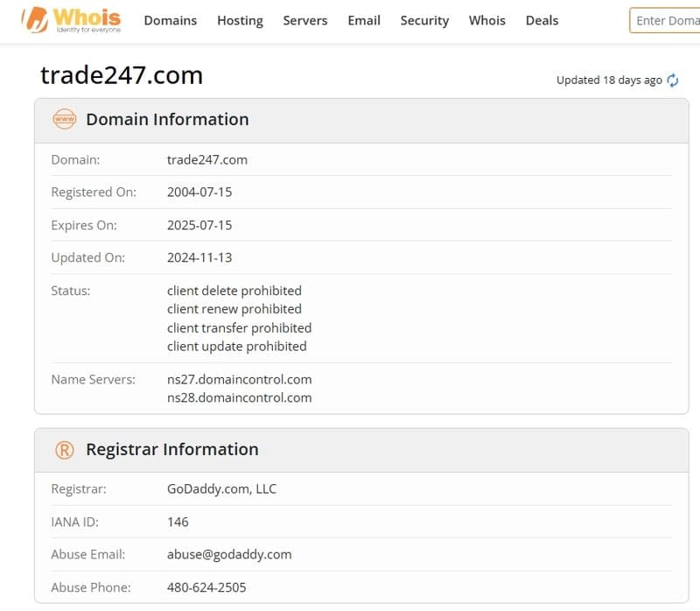Select the registered date 2004-07-15

(x=199, y=192)
